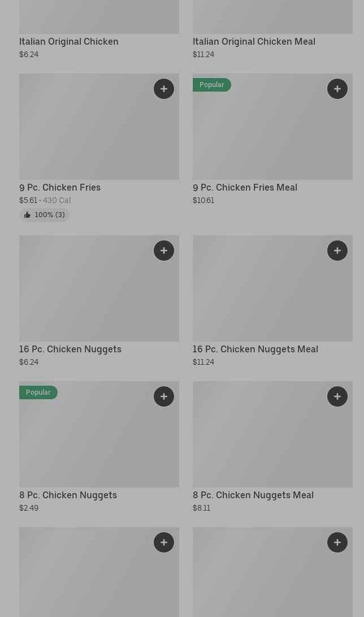
Task: Add 9 Pc. Chicken Fries Meal to cart
Action: pyautogui.click(x=337, y=89)
